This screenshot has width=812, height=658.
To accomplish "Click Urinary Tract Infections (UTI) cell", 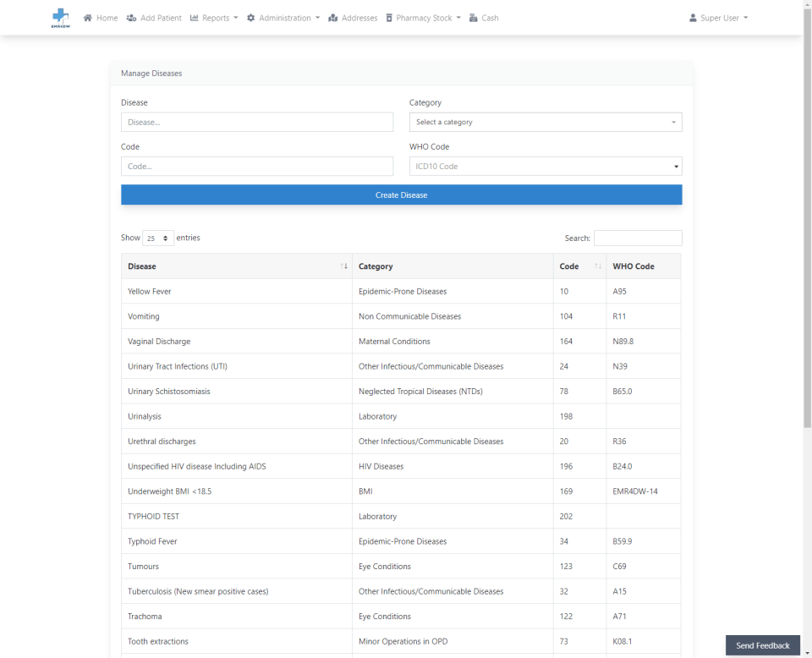I will [237, 366].
